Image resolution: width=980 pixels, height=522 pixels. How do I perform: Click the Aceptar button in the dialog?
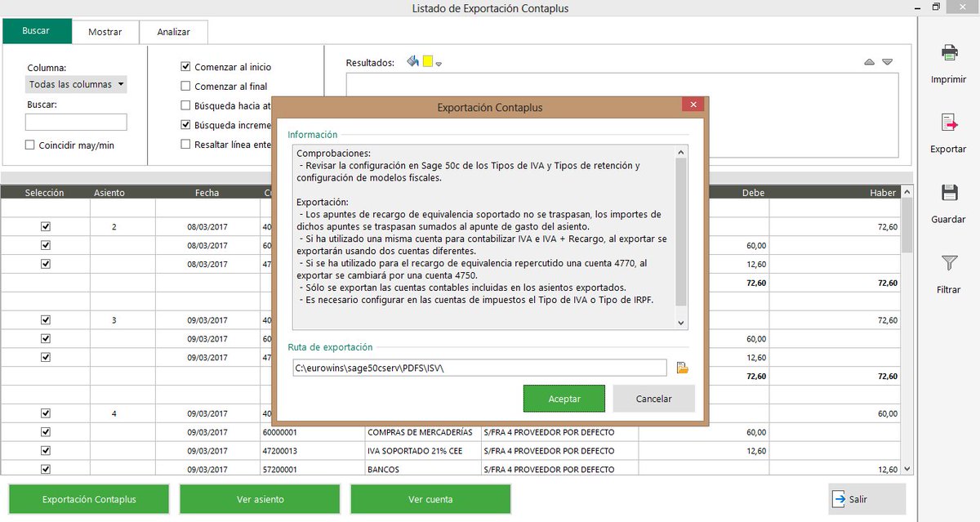pos(563,399)
